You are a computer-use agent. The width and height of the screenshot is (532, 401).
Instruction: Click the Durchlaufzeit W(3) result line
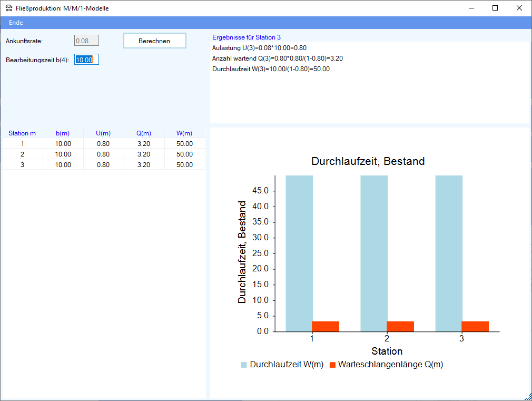(271, 69)
